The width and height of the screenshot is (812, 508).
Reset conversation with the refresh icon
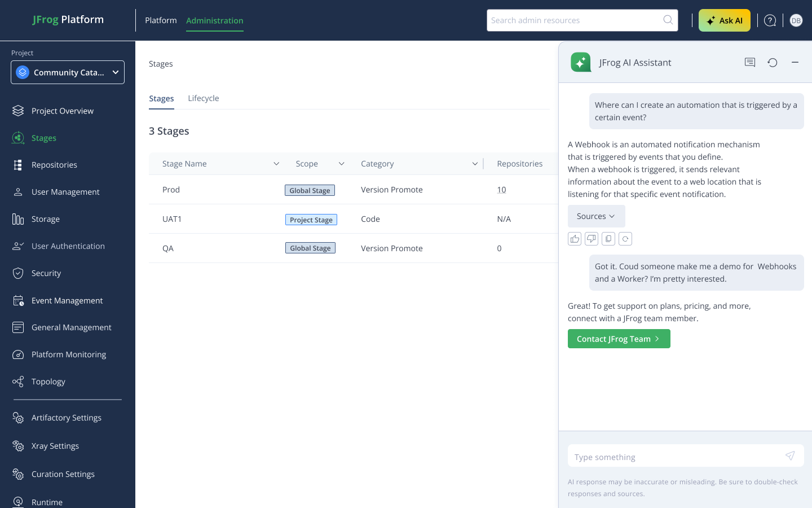[772, 63]
